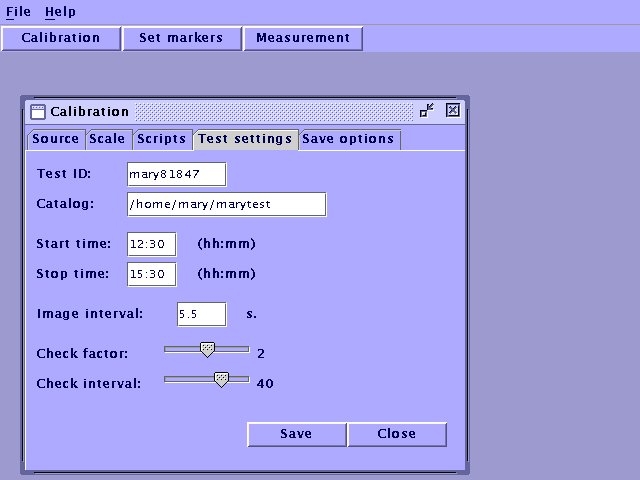Viewport: 640px width, 480px height.
Task: Open the Save options tab
Action: click(348, 139)
